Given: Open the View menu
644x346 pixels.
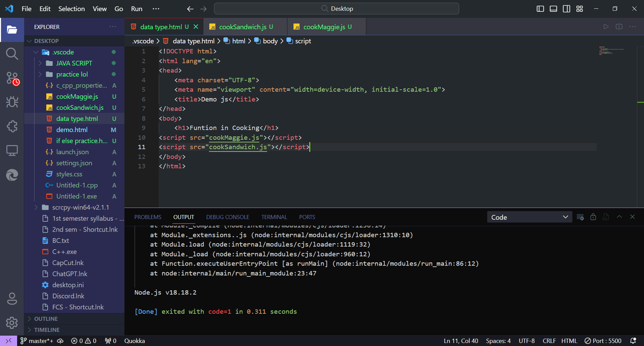Looking at the screenshot, I should (x=100, y=9).
